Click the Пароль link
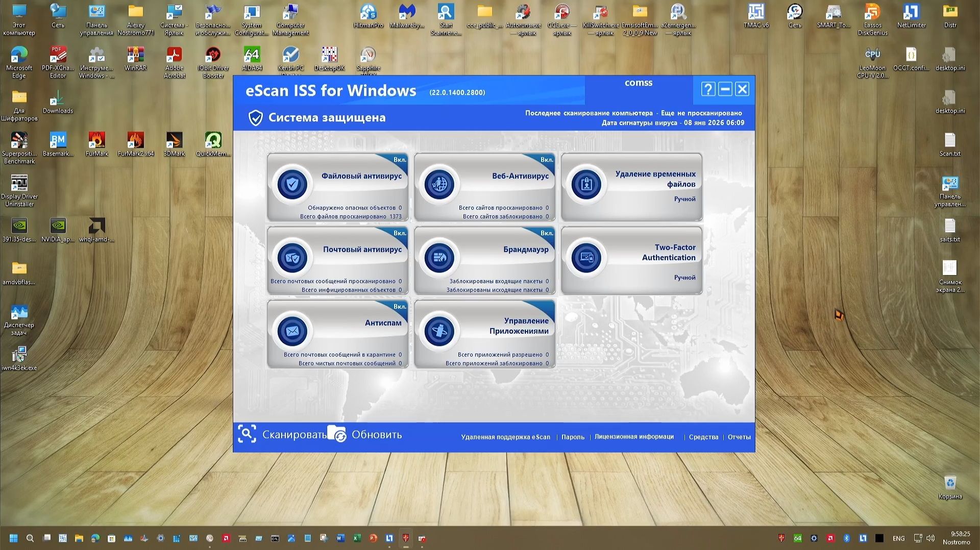Viewport: 980px width, 550px height. point(573,437)
